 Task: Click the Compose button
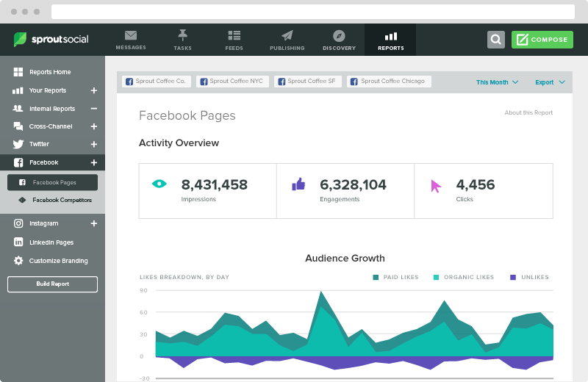[x=542, y=40]
